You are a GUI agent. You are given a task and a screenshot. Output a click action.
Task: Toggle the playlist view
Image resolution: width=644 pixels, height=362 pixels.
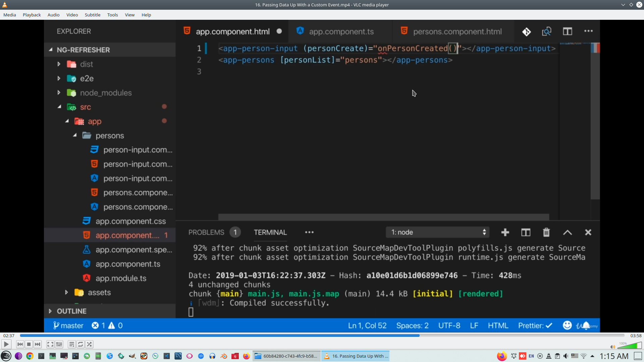(x=71, y=344)
